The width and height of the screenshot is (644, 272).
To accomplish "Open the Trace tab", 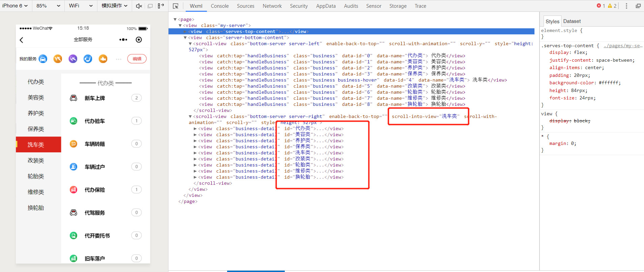I will pos(421,6).
